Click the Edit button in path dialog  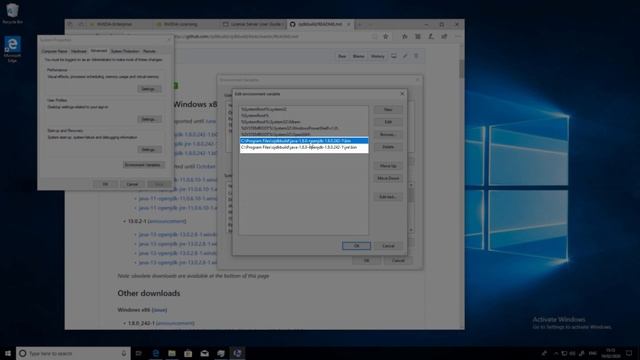(x=388, y=122)
